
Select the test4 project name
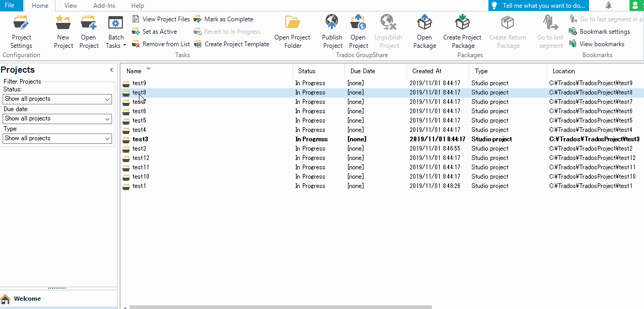pos(139,130)
